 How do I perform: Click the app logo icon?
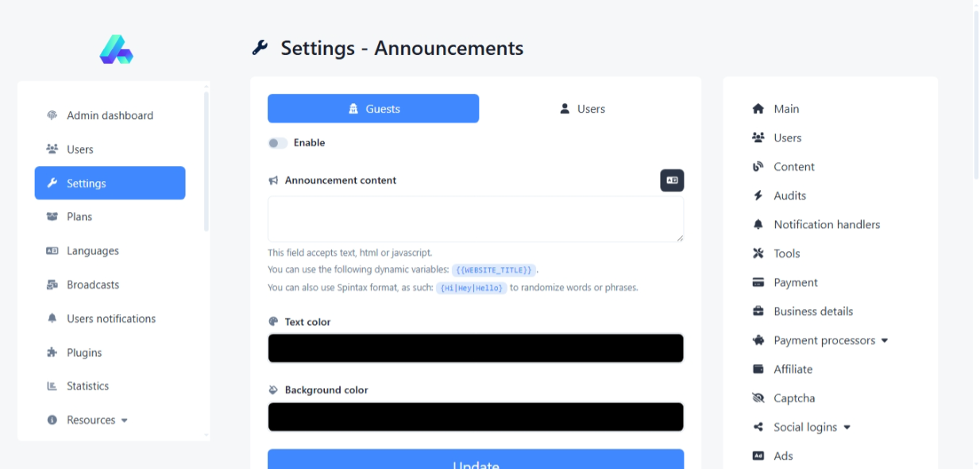tap(116, 49)
